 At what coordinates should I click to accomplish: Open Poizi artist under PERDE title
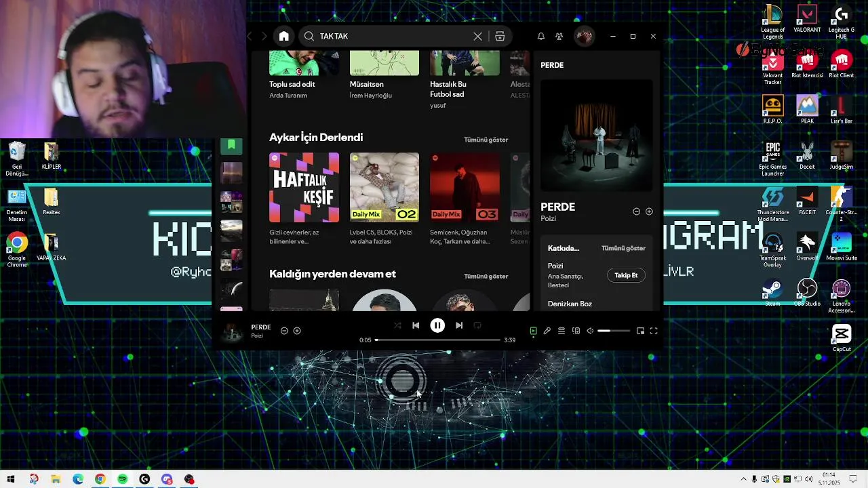(x=548, y=219)
